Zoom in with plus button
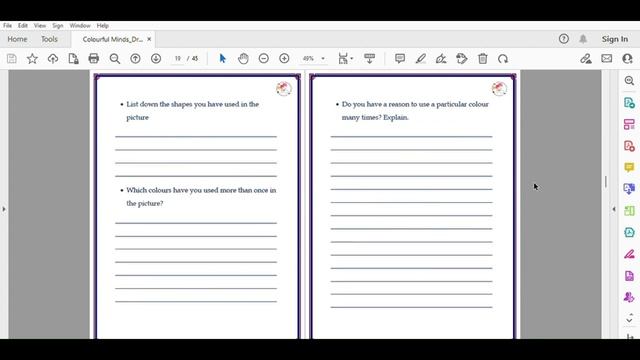640x360 pixels. pos(284,59)
